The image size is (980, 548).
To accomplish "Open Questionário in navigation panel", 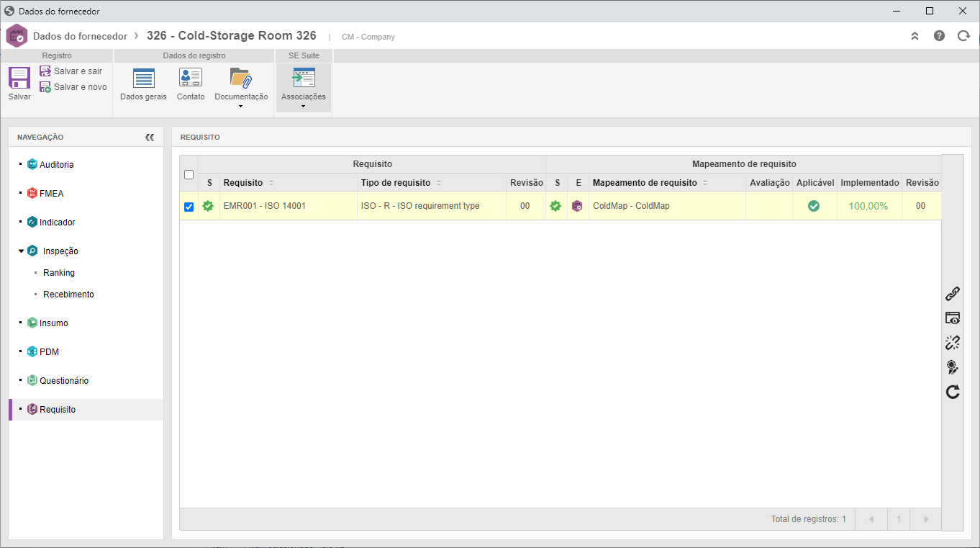I will [64, 381].
